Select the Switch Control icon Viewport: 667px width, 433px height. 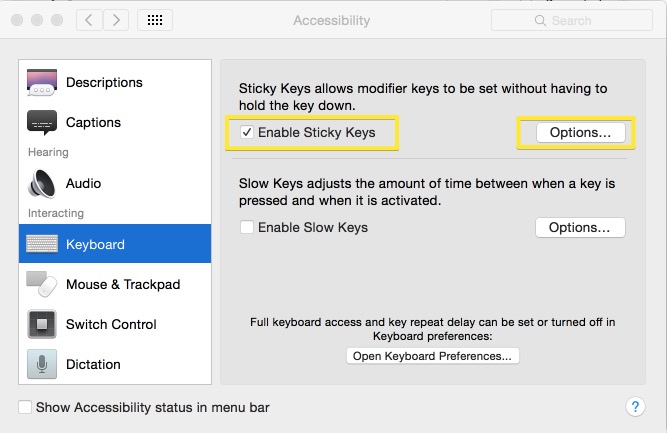pyautogui.click(x=42, y=324)
